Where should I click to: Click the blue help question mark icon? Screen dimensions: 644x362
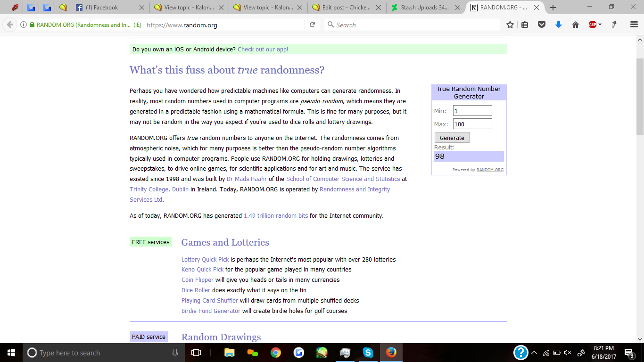click(x=520, y=353)
